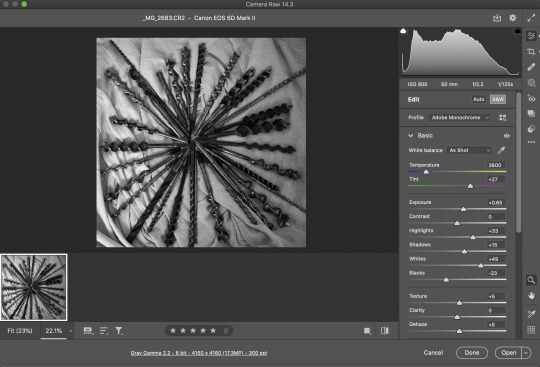Toggle full screen mode icon
The height and width of the screenshot is (367, 540).
531,18
